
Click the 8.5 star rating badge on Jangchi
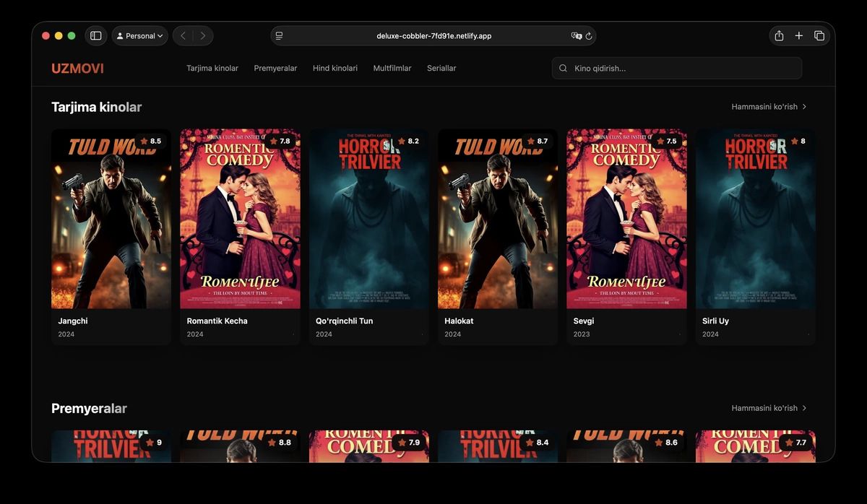pyautogui.click(x=150, y=141)
